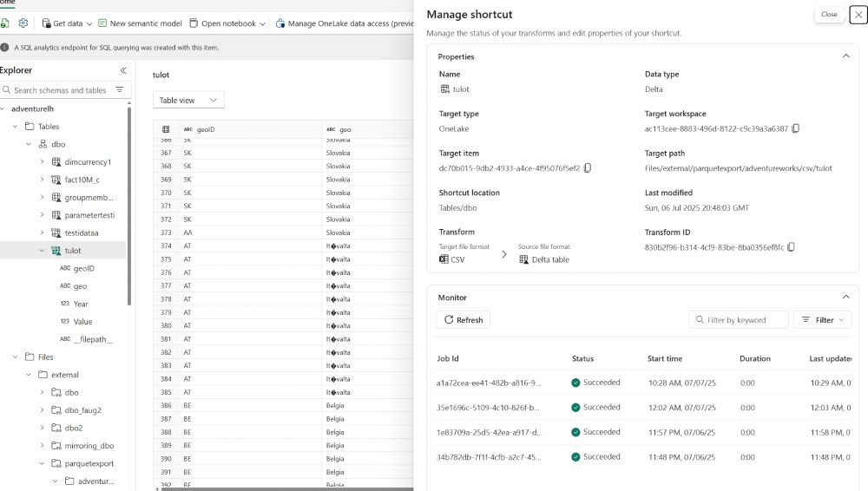This screenshot has height=491, width=868.
Task: Open job 35e1696c-5109-4c10-826f-b...
Action: (488, 408)
